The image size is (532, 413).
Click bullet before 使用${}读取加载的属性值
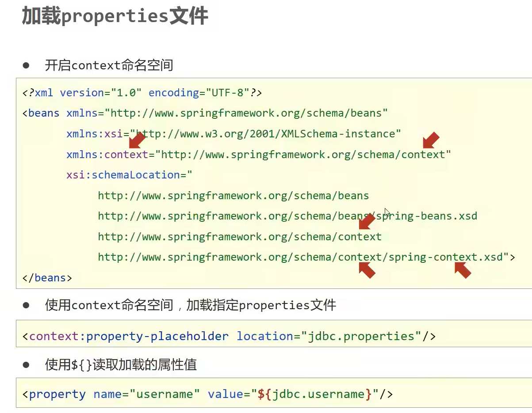tap(26, 364)
